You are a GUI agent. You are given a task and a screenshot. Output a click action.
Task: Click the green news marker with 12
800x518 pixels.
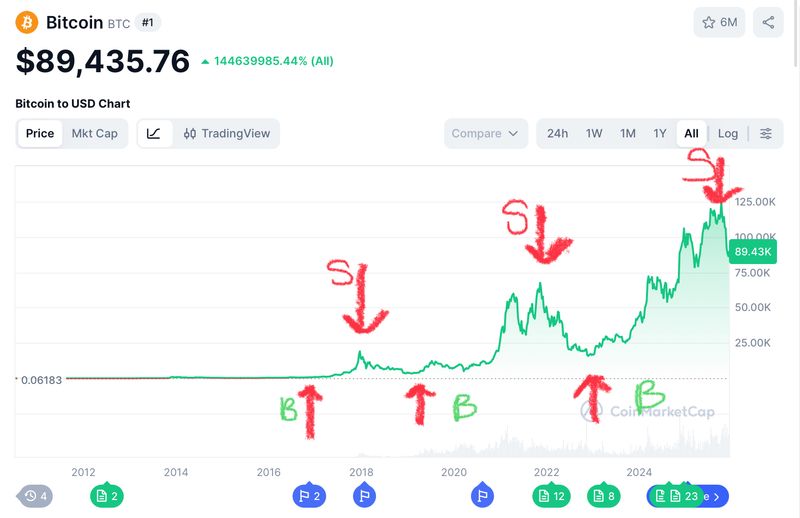click(x=551, y=495)
